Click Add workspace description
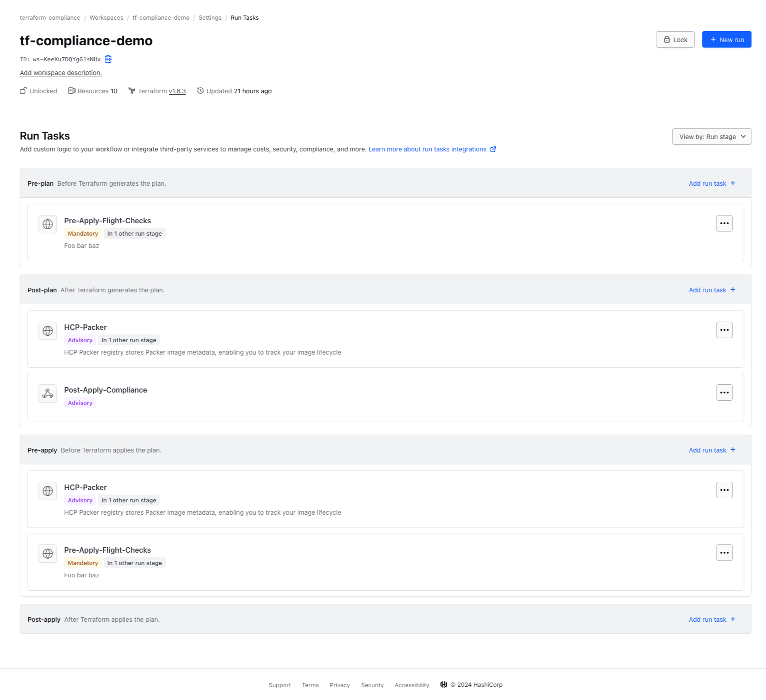766x700 pixels. click(x=60, y=72)
